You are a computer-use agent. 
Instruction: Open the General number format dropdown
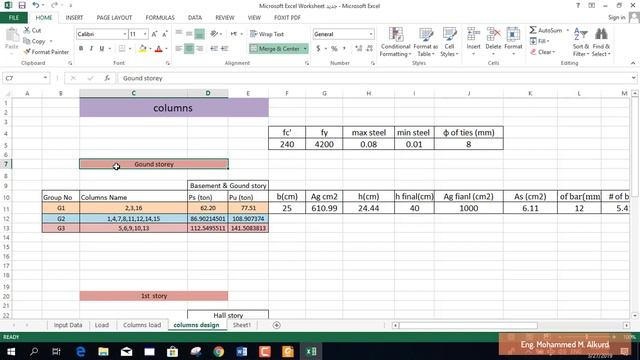371,34
